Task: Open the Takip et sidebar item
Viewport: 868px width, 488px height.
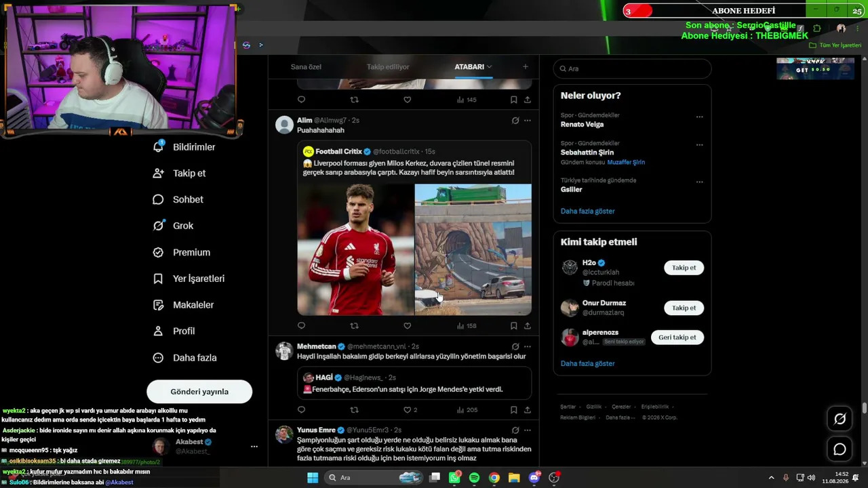Action: pyautogui.click(x=180, y=174)
